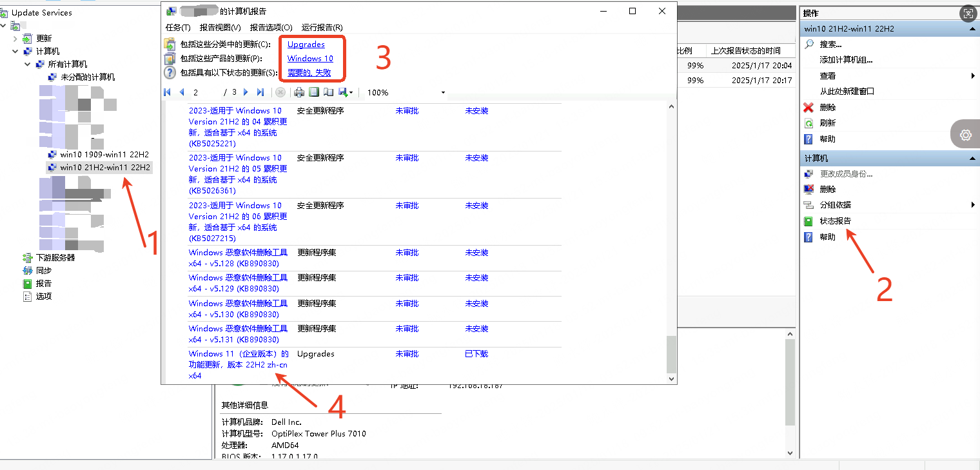Screen dimensions: 980x470
Task: Click the Update Services root icon
Action: click(x=5, y=12)
